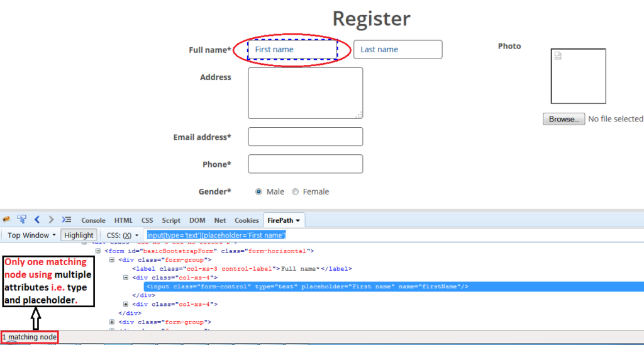Select the Male radio button
This screenshot has height=345, width=644.
tap(258, 192)
